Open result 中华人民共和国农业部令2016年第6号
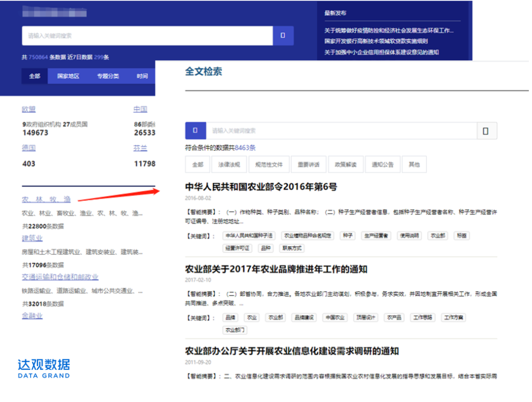 [261, 187]
